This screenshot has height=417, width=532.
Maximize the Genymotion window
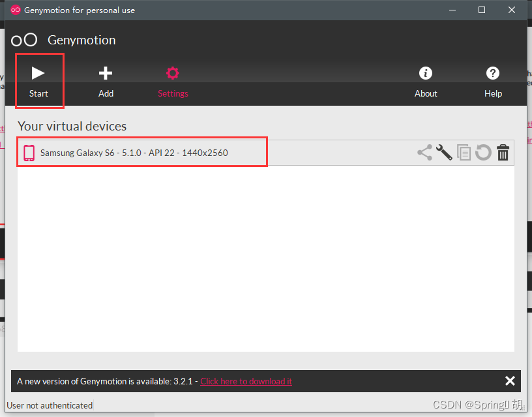(x=481, y=10)
